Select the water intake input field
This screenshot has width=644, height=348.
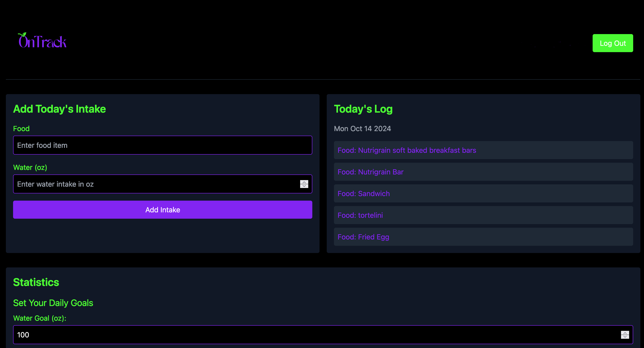(163, 184)
